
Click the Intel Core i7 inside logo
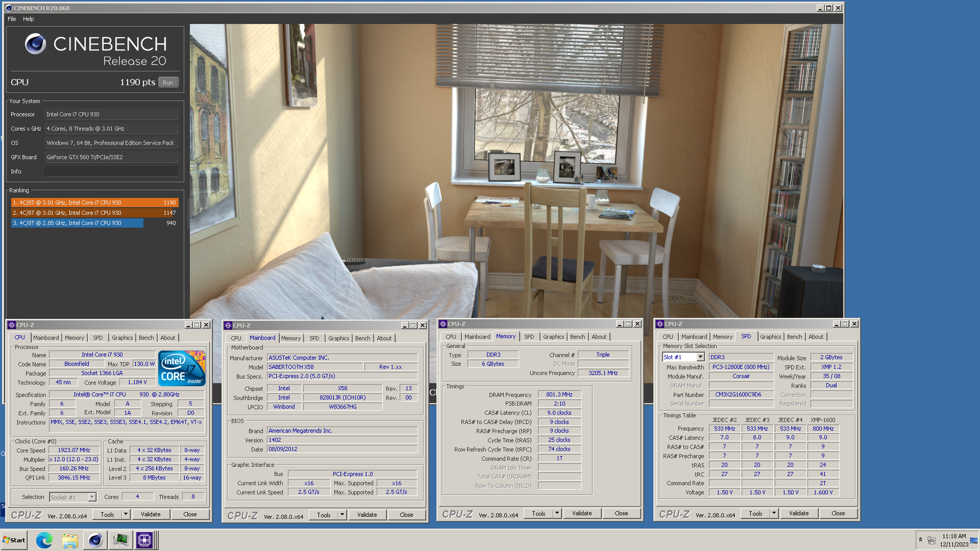(x=182, y=368)
